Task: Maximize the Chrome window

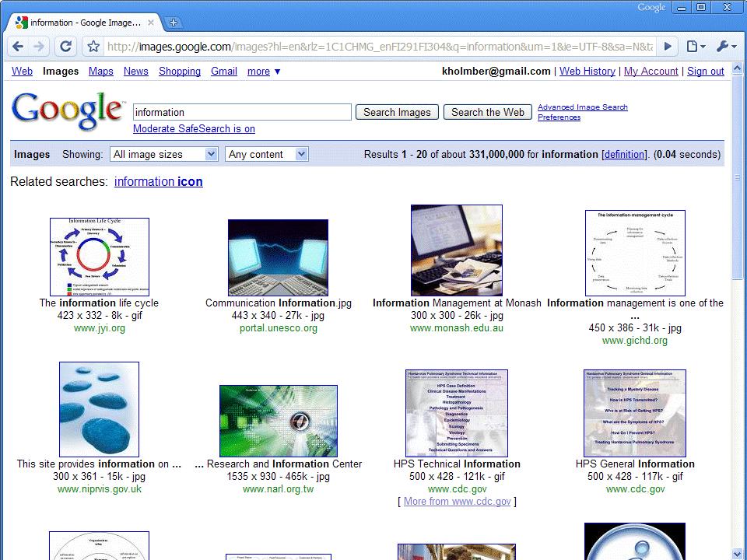Action: 701,8
